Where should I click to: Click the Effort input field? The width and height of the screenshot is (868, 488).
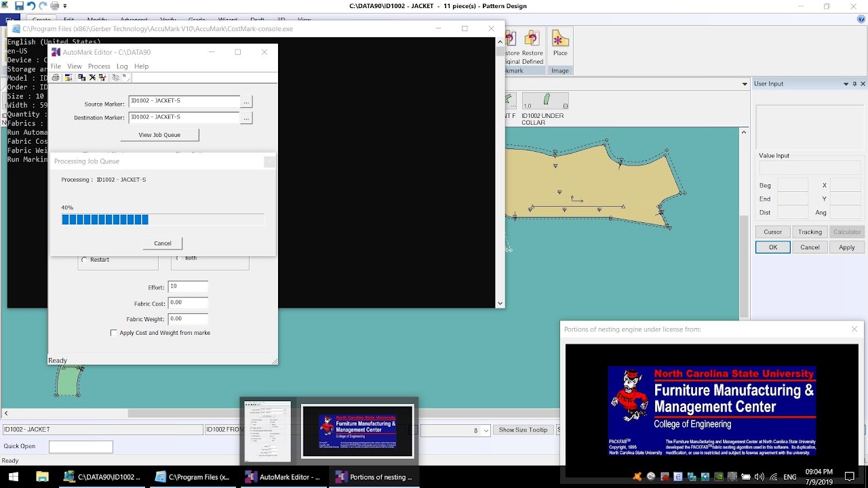coord(188,287)
